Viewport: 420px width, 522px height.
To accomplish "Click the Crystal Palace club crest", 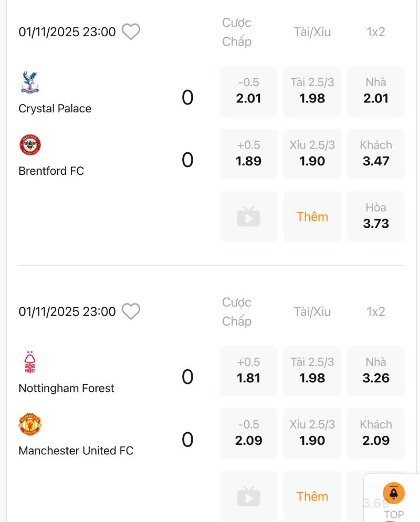I will pyautogui.click(x=30, y=82).
